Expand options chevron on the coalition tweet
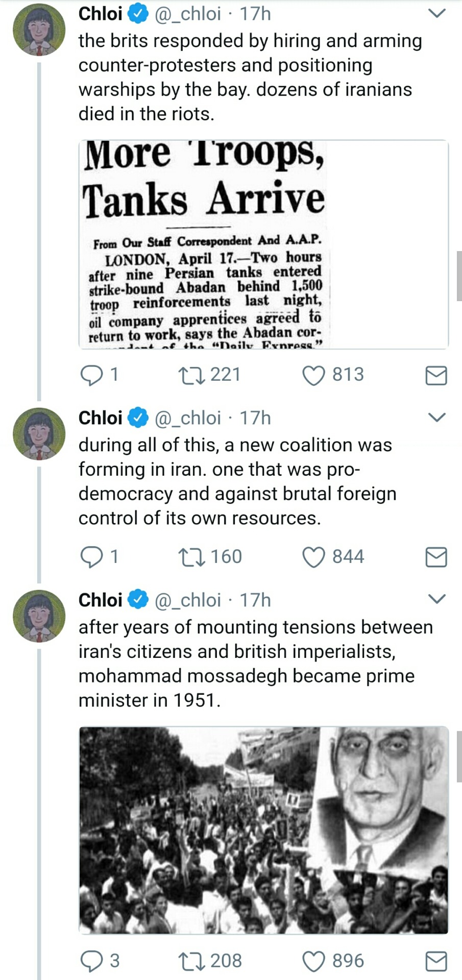The height and width of the screenshot is (980, 462). tap(436, 418)
